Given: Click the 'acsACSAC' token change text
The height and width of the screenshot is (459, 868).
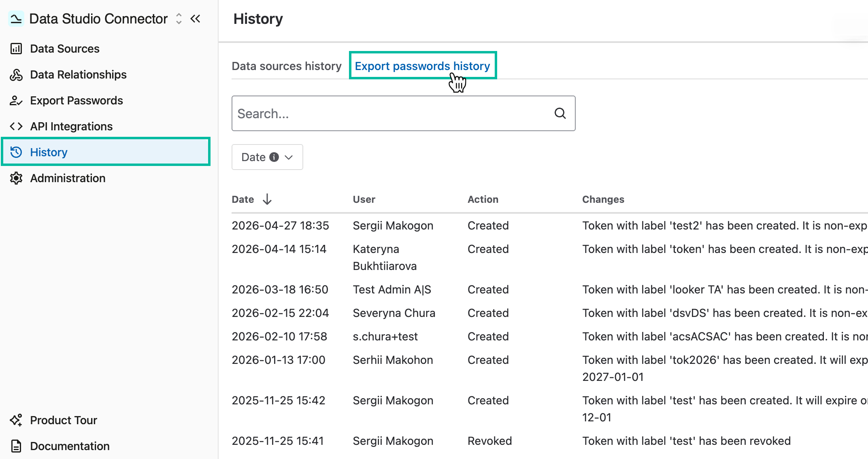Looking at the screenshot, I should coord(725,336).
